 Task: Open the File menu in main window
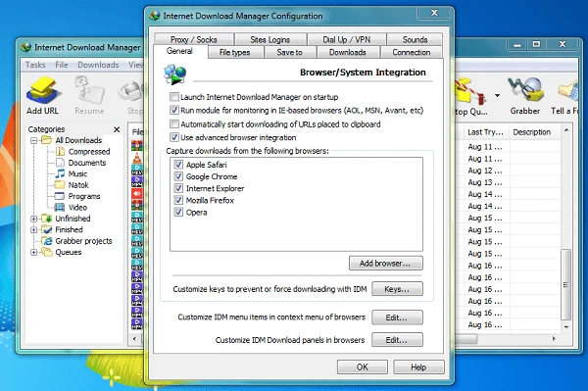(x=62, y=65)
